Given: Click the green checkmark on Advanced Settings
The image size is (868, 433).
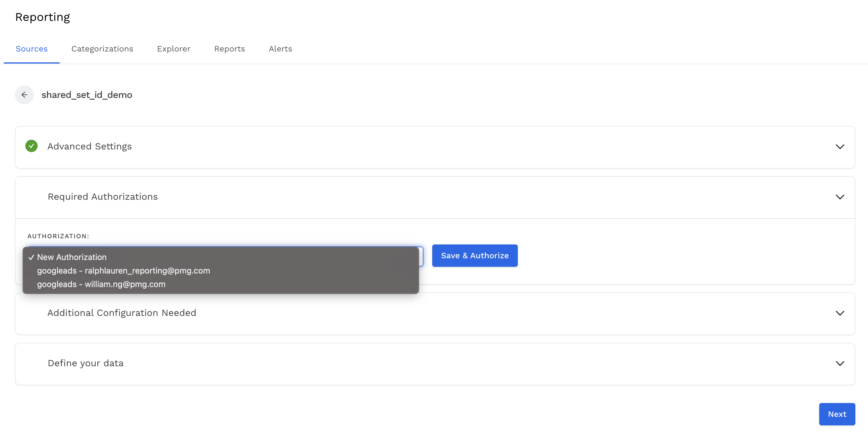Looking at the screenshot, I should tap(31, 146).
